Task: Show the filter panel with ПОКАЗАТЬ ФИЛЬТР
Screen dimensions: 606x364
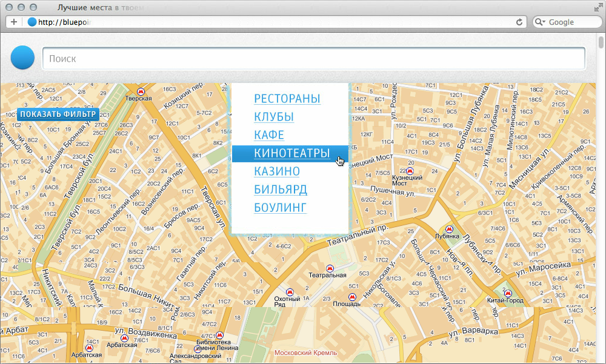Action: pos(58,114)
